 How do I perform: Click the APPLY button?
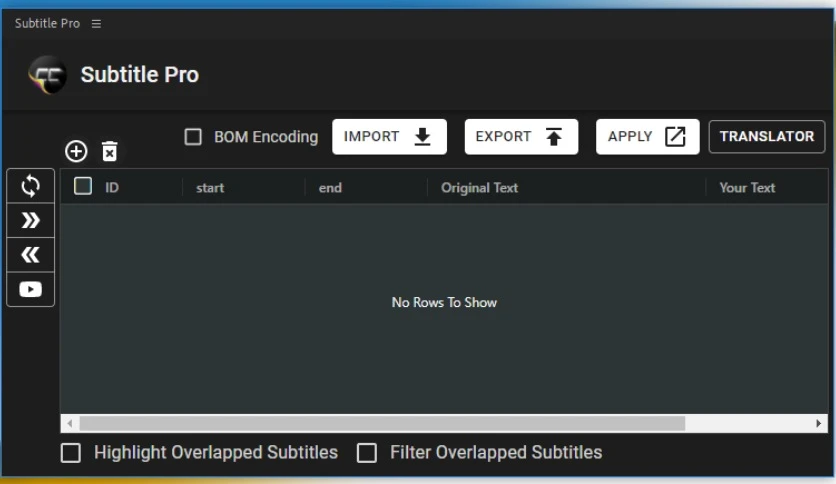[647, 137]
